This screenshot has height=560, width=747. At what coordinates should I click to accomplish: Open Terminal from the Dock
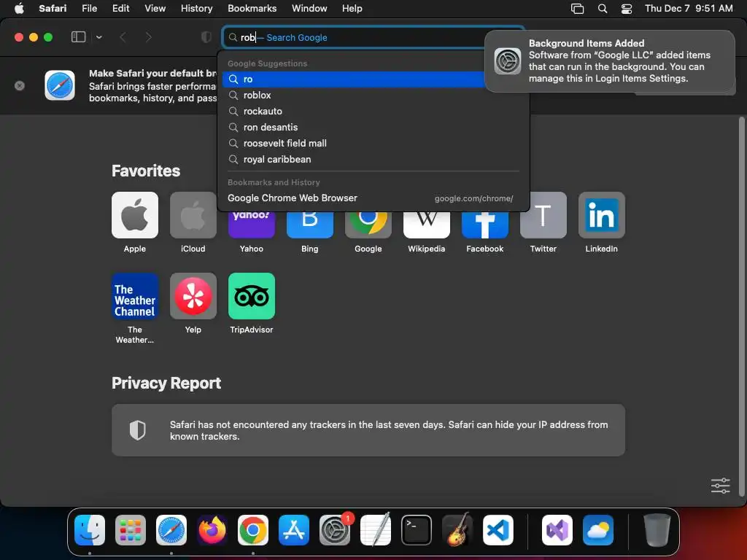coord(417,529)
